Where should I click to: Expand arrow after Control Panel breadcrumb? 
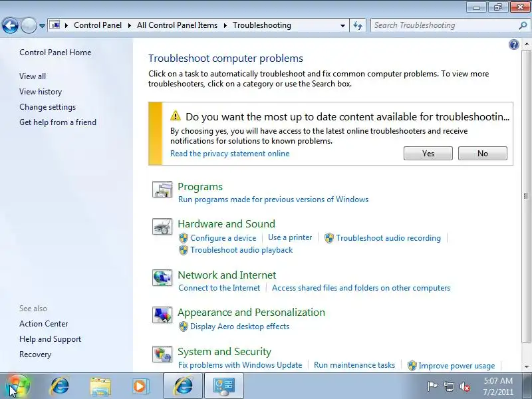coord(129,25)
